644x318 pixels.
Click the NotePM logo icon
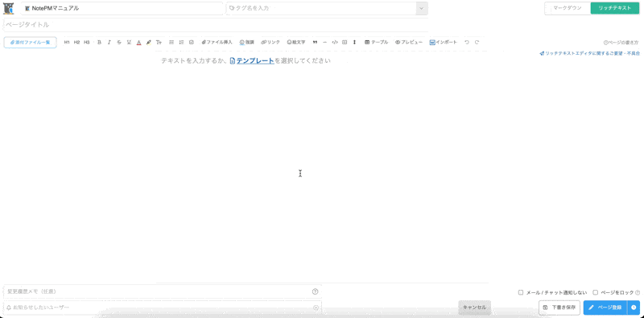click(9, 8)
